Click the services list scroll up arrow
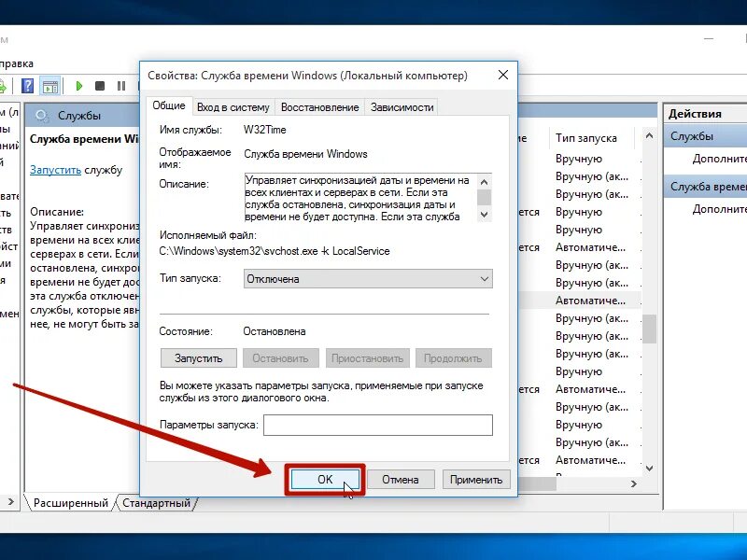 pyautogui.click(x=649, y=135)
